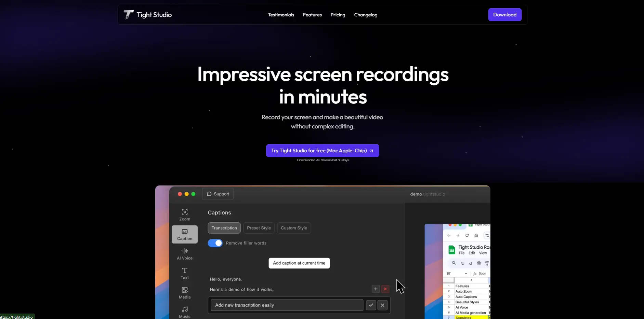Click the plus icon beside the caption line
This screenshot has height=319, width=644.
pyautogui.click(x=376, y=289)
